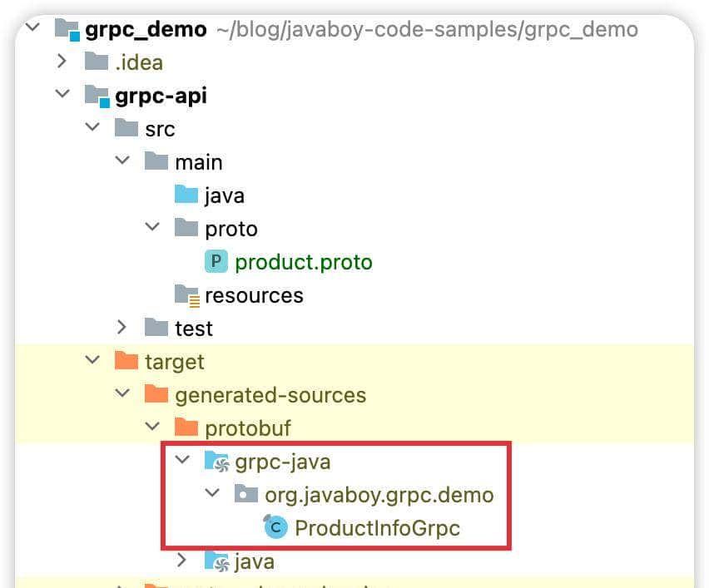Select the grpc_demo project root

pyautogui.click(x=146, y=30)
